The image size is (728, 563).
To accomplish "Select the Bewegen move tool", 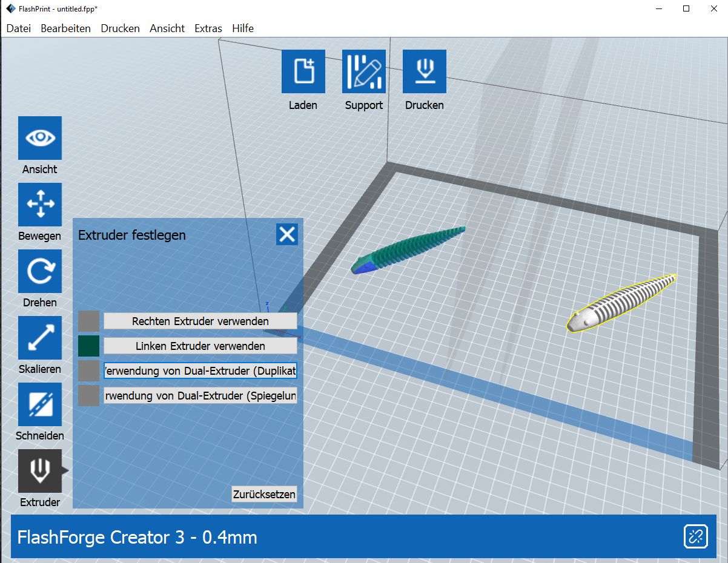I will coord(40,205).
